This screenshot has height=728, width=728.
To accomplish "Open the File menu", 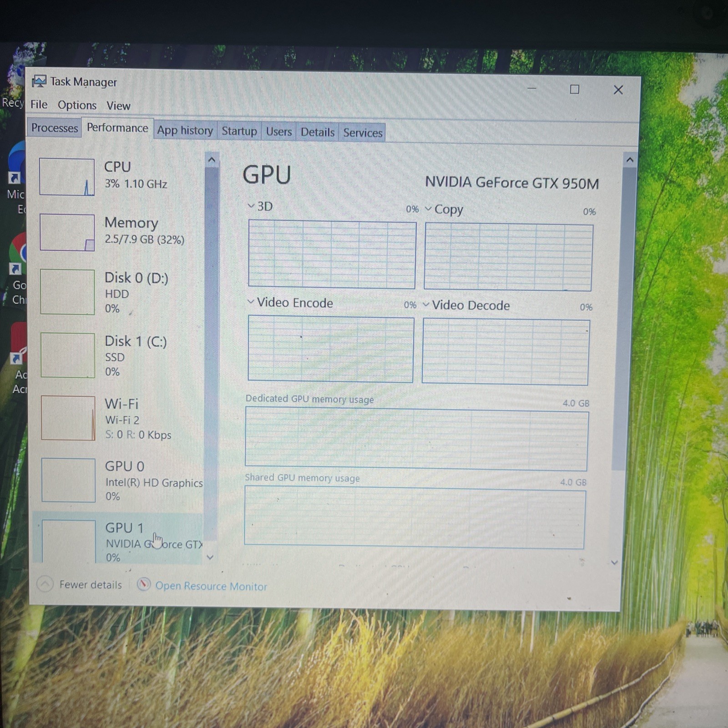I will point(39,105).
